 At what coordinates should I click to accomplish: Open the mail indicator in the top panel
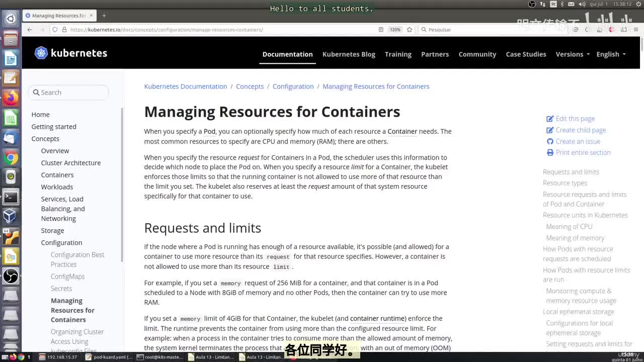click(x=572, y=4)
